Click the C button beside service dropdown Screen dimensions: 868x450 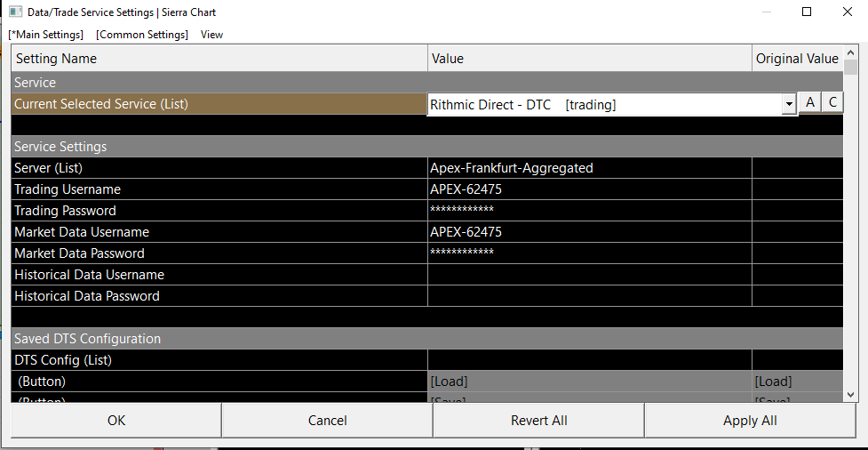click(832, 103)
